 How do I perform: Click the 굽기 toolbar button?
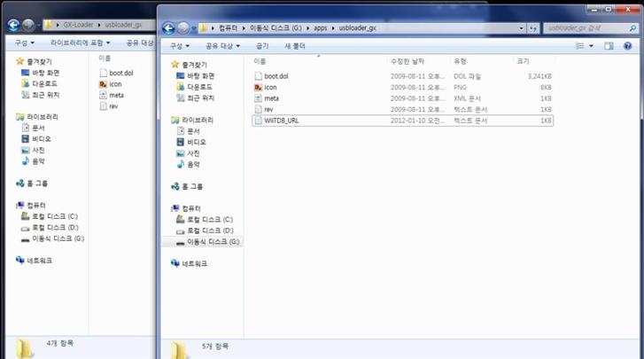click(x=262, y=44)
